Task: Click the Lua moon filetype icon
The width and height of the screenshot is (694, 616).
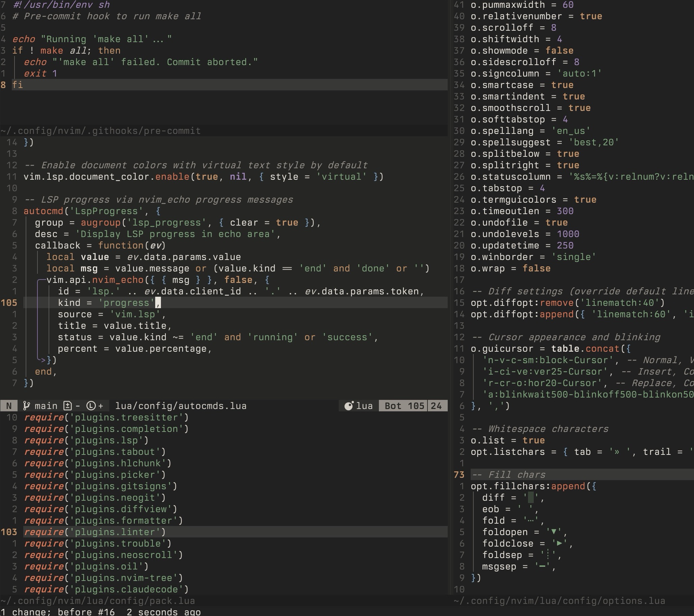Action: click(349, 406)
